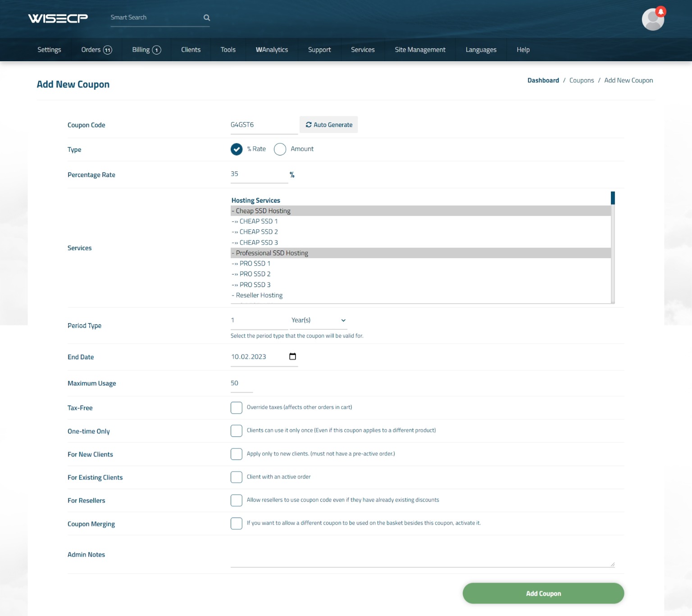This screenshot has height=616, width=692.
Task: Select PRO SSD 2 service
Action: 421,274
